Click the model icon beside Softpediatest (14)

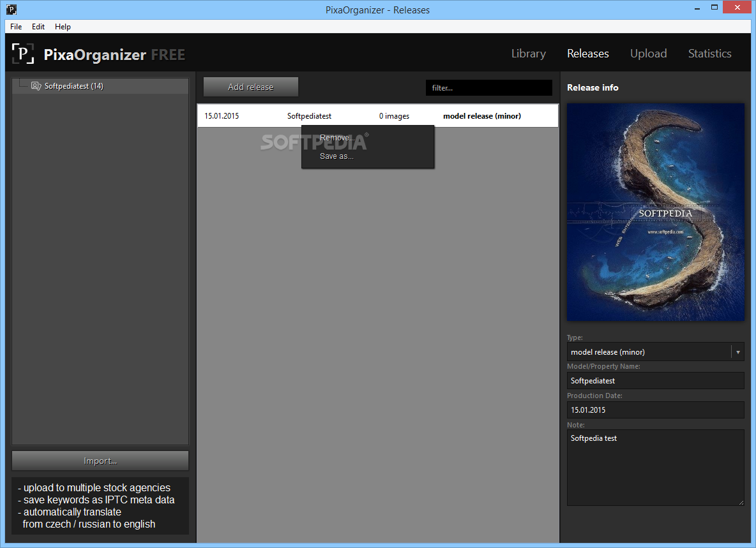click(x=36, y=85)
